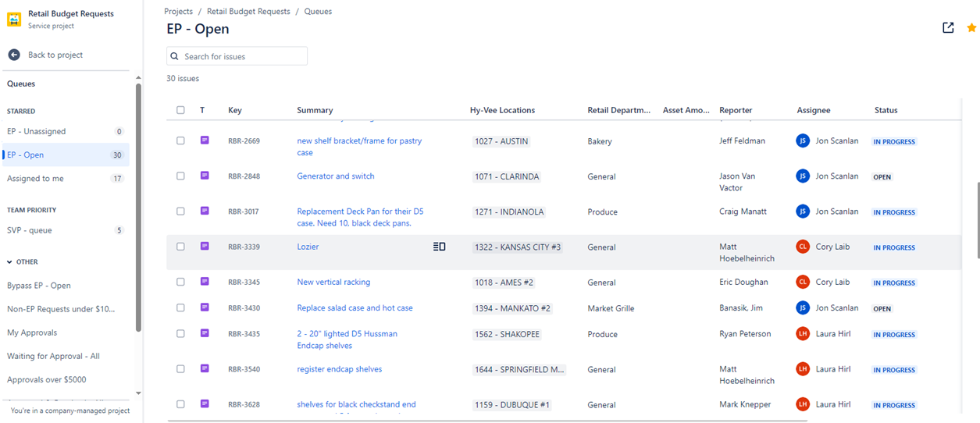Click the detail view icon on Lozier row
Image resolution: width=980 pixels, height=423 pixels.
click(440, 247)
